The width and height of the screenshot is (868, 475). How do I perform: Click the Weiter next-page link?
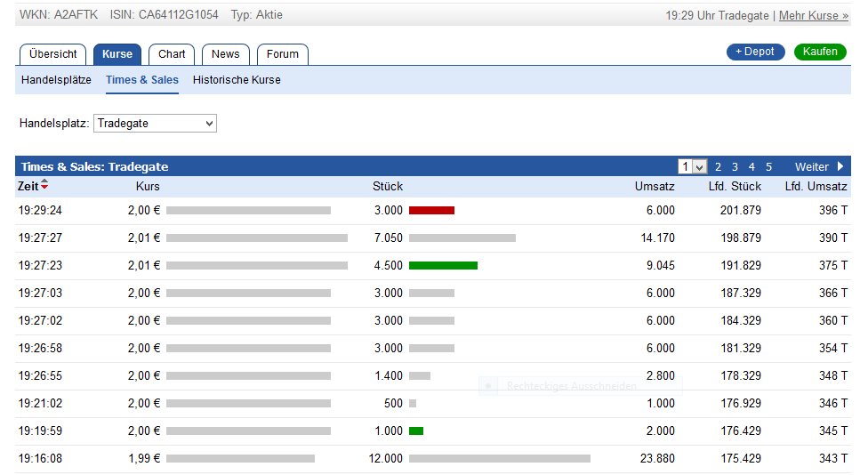point(812,166)
